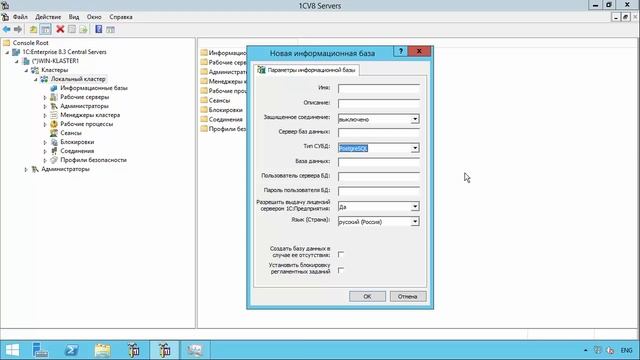
Task: Open the Защищенное соединение dropdown
Action: tap(415, 119)
